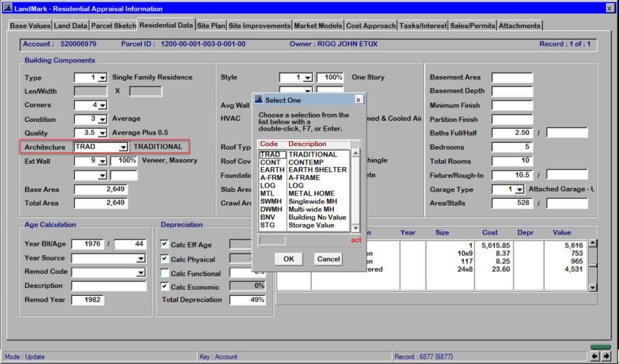The height and width of the screenshot is (364, 619).
Task: Enable the Calc Functional checkbox
Action: pyautogui.click(x=165, y=273)
